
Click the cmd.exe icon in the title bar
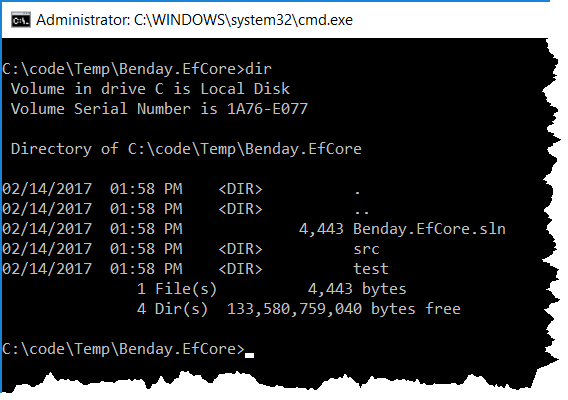[x=20, y=20]
